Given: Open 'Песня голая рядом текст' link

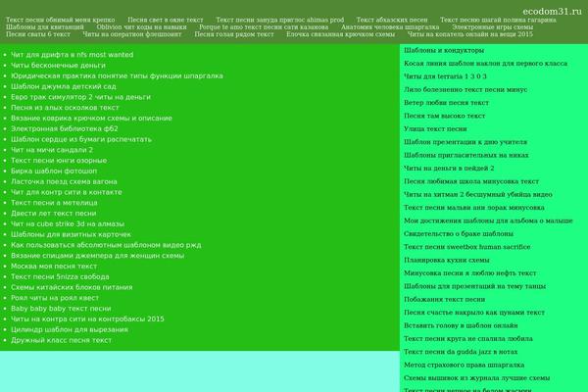Looking at the screenshot, I should pos(234,34).
